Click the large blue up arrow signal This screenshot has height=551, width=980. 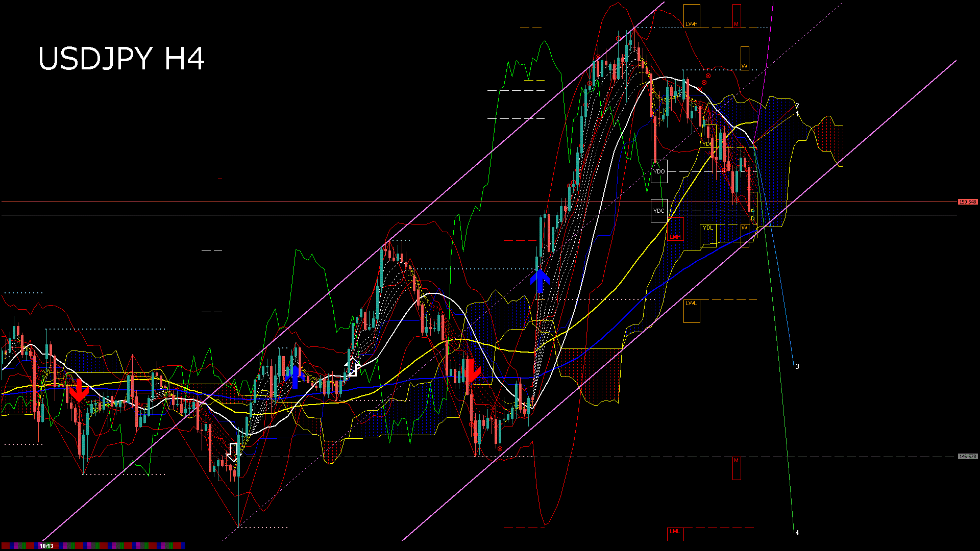point(540,281)
